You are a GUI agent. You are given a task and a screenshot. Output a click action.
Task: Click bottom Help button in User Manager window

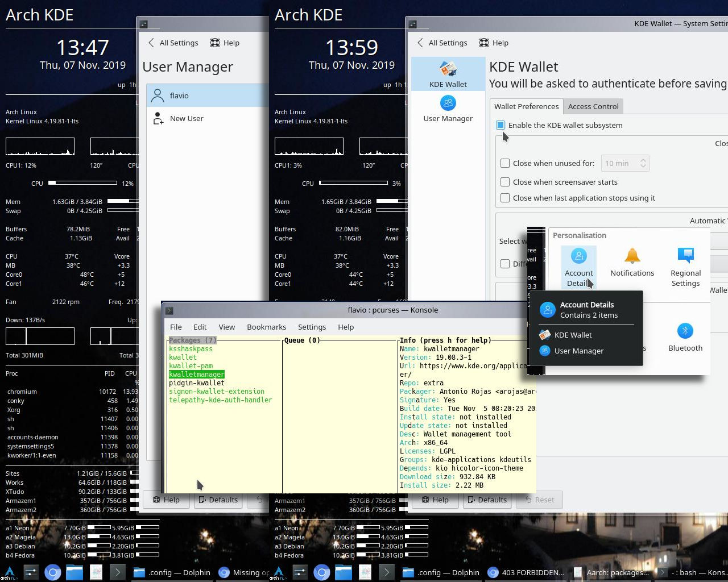point(166,500)
